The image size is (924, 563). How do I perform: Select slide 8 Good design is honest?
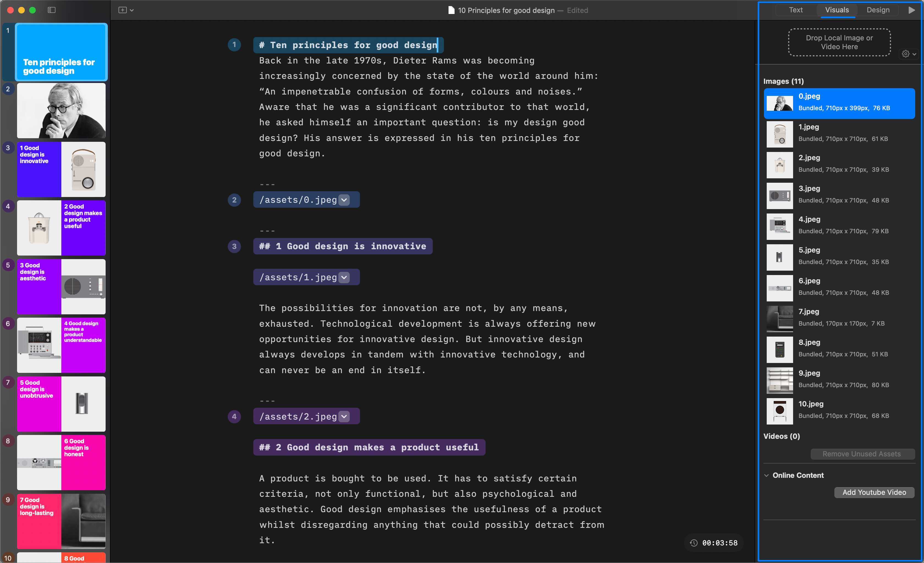tap(61, 462)
